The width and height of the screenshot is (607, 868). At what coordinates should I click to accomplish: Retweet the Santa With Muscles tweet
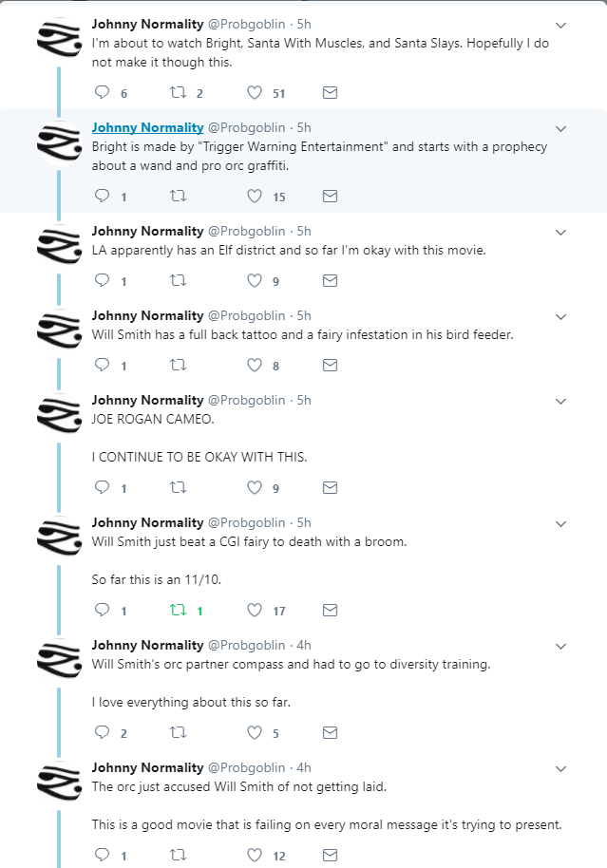point(178,93)
